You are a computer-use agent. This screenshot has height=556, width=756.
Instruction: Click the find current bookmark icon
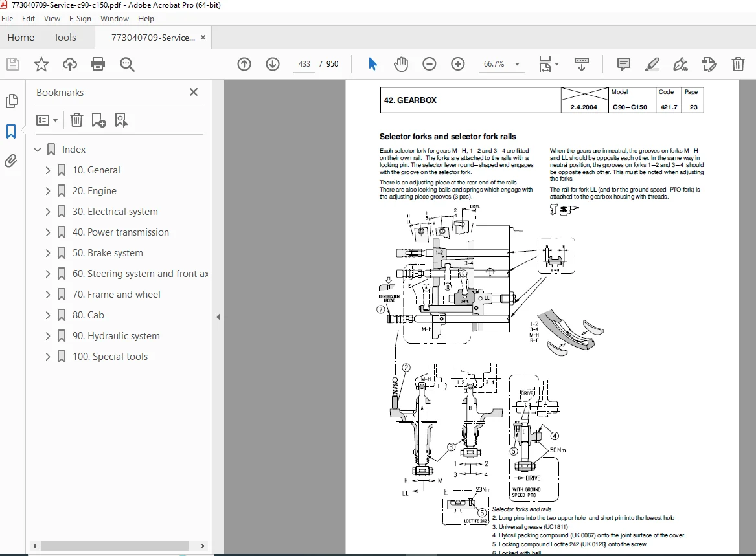121,120
